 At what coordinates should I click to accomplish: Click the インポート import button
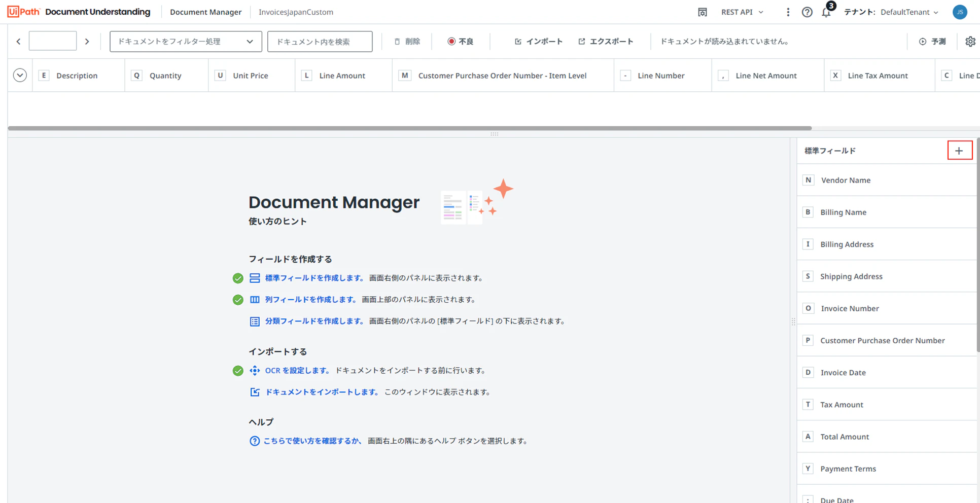click(539, 42)
